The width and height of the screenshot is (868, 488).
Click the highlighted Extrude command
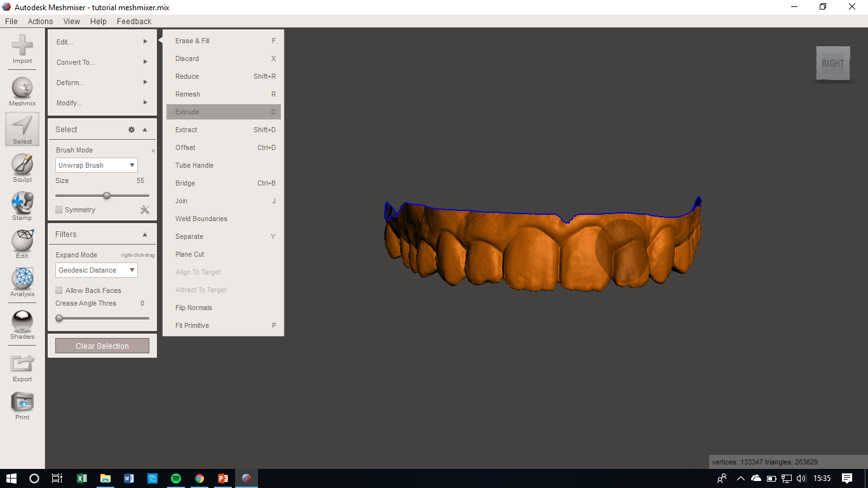click(x=224, y=112)
